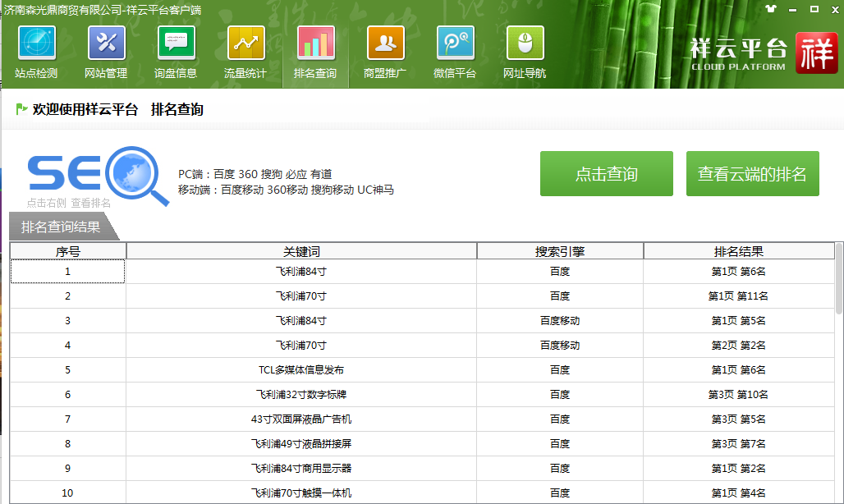Click rank result 第1页 第6名 in row 5

tap(739, 370)
